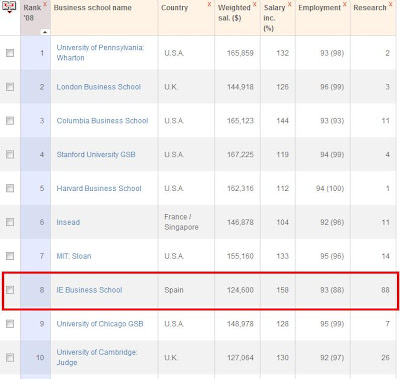Close the Weighted sal. ($) column

click(255, 4)
